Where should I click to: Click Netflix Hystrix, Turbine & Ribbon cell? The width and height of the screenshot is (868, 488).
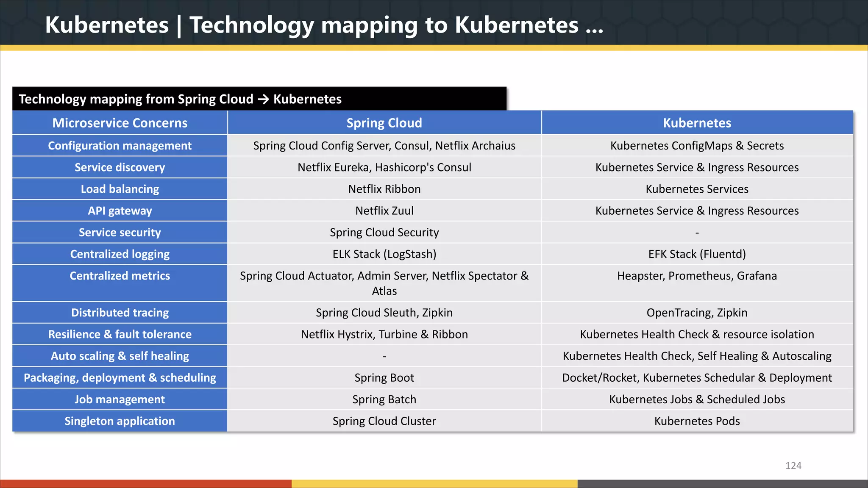click(x=384, y=334)
